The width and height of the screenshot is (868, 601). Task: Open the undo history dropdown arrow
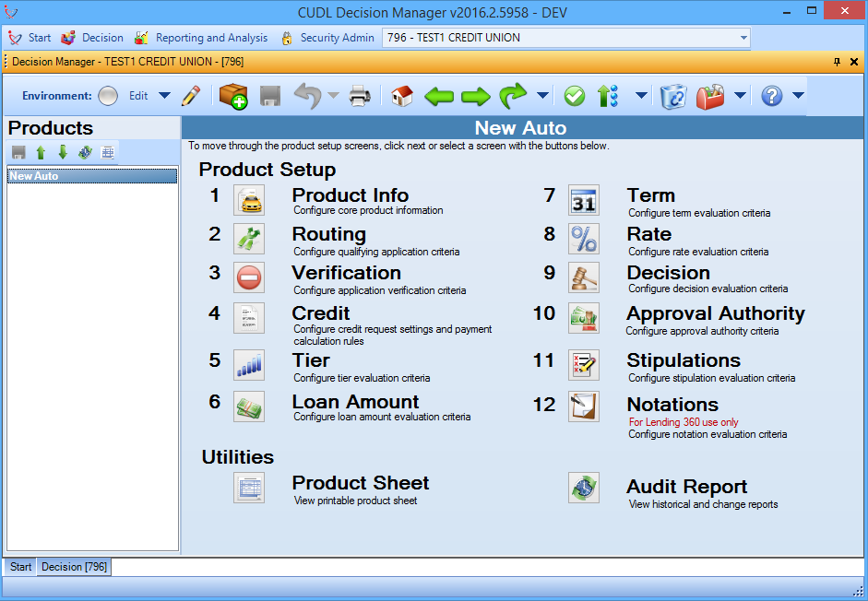click(x=333, y=96)
